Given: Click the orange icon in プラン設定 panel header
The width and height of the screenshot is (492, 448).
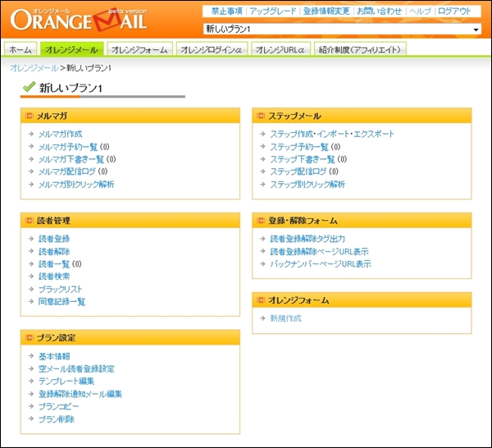Looking at the screenshot, I should 30,337.
